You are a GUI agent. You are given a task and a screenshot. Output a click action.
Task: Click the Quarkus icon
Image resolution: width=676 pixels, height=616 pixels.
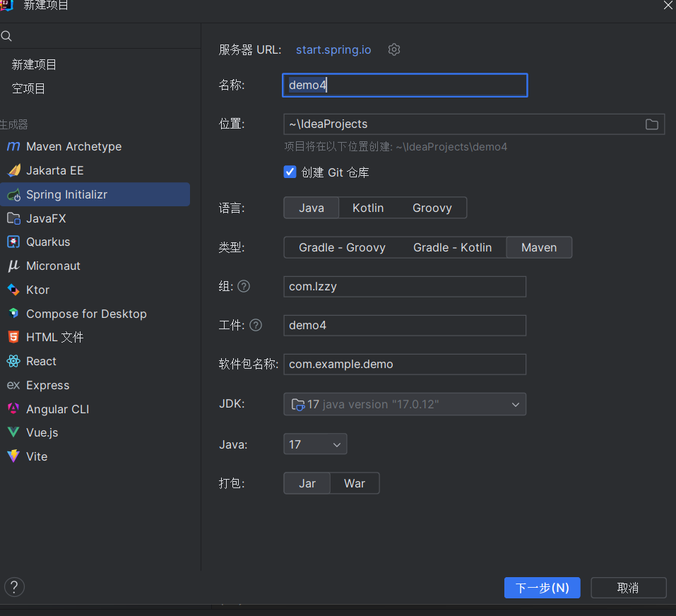[14, 242]
